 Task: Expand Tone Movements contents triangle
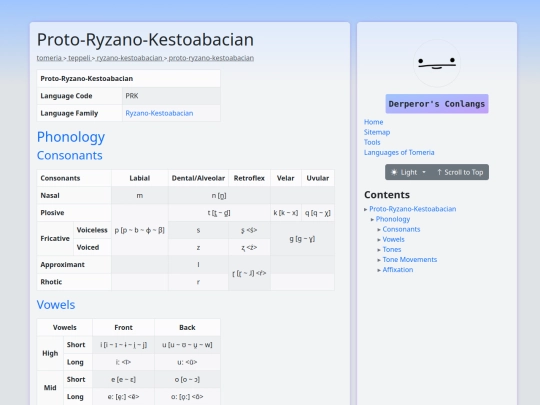pyautogui.click(x=379, y=260)
